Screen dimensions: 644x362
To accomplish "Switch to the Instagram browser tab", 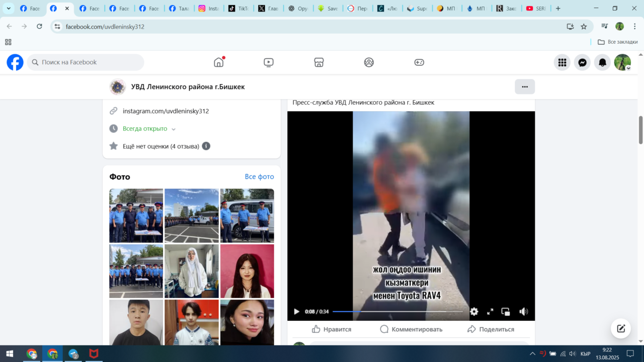I will point(209,9).
